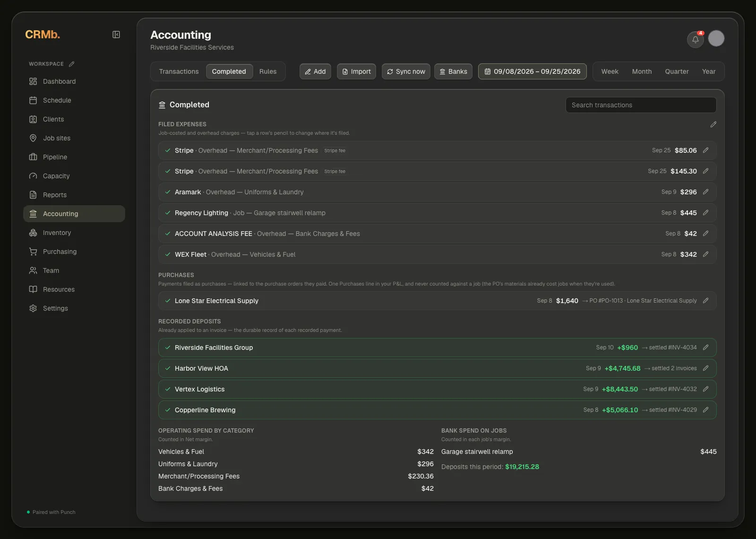Select the Completed tab
This screenshot has height=539, width=756.
229,71
